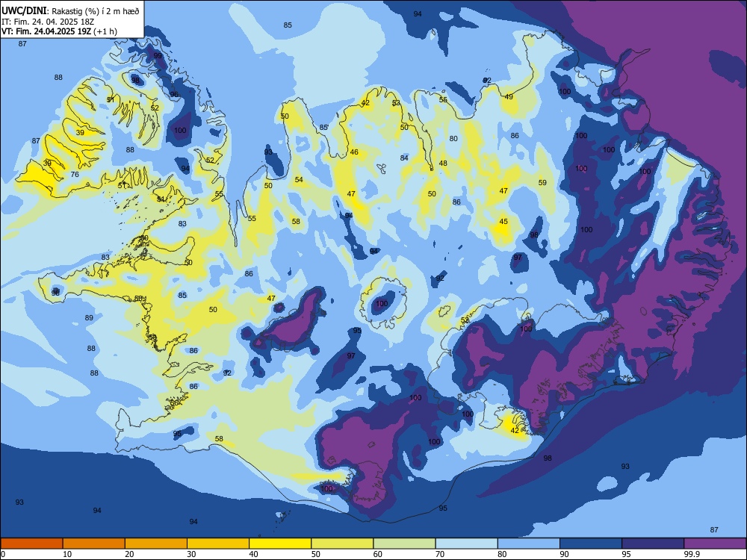The width and height of the screenshot is (747, 560).
Task: Select the amber 30–40 legend swatch
Action: pyautogui.click(x=218, y=544)
